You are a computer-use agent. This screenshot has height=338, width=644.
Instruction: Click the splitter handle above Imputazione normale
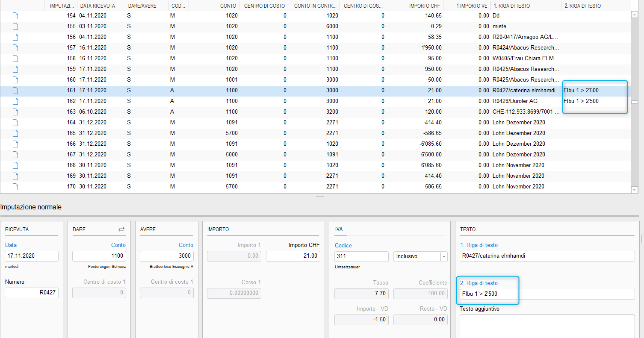pyautogui.click(x=320, y=196)
